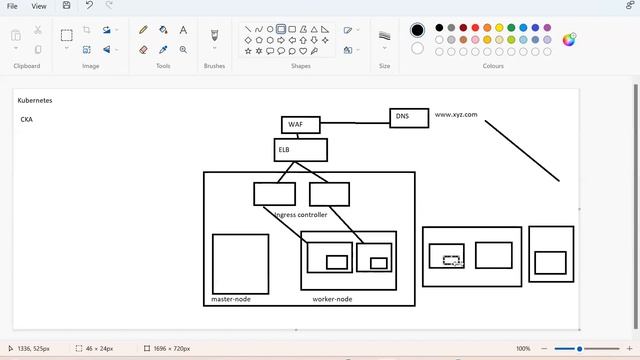640x360 pixels.
Task: Select the Oval shape
Action: (270, 29)
